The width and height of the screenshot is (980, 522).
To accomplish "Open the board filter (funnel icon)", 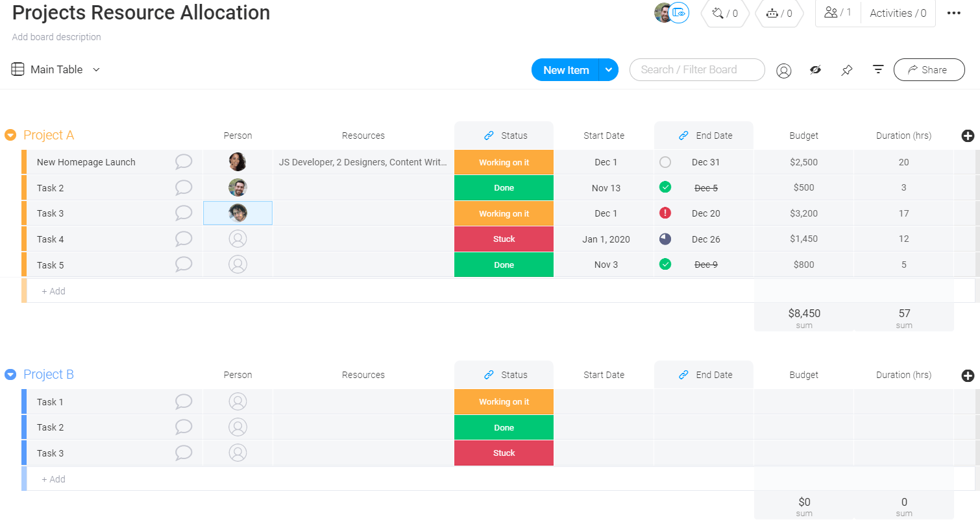I will [878, 69].
